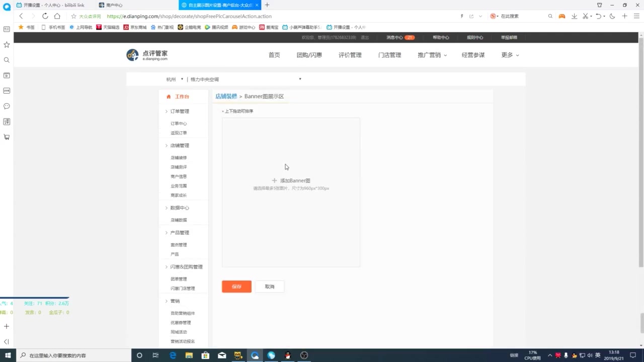Image resolution: width=644 pixels, height=362 pixels.
Task: Open the Sogou search engine selector dropdown
Action: [495, 16]
